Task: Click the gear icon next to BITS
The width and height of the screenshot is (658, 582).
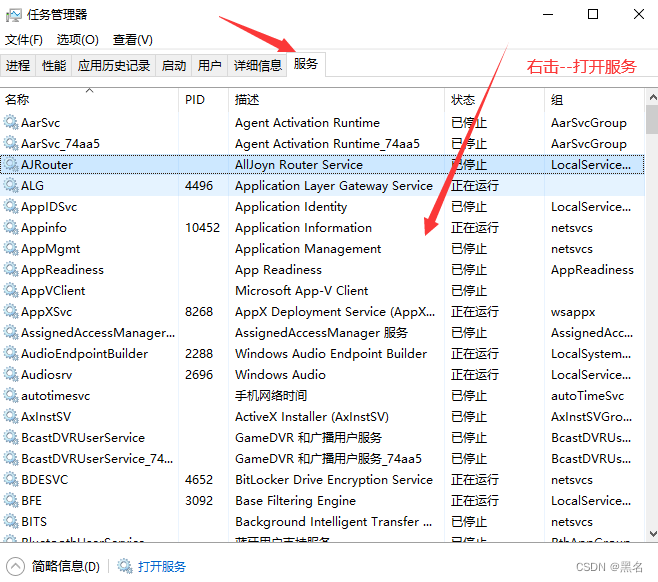Action: [11, 521]
